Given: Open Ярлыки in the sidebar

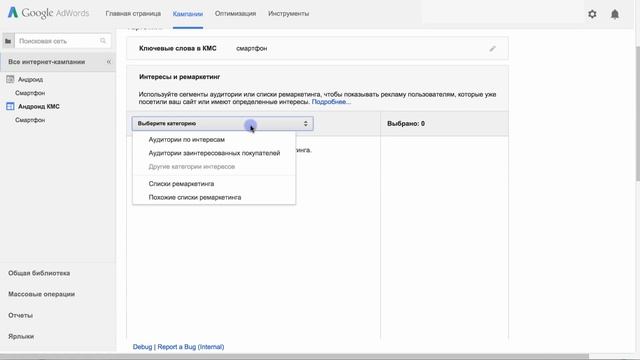Looking at the screenshot, I should 21,337.
